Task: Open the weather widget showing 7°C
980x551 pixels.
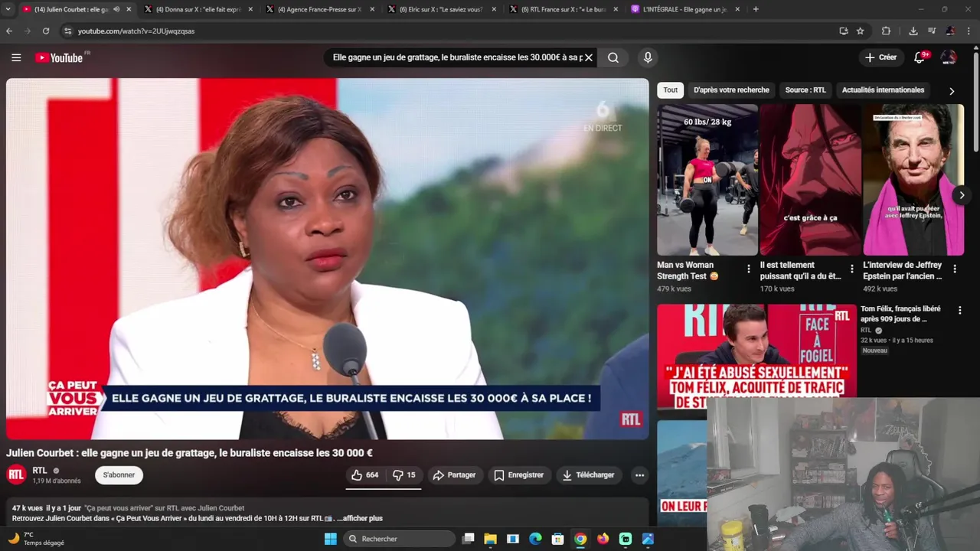Action: pos(36,539)
